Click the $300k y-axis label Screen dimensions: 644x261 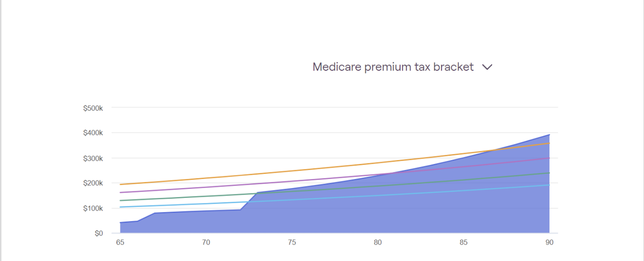93,158
